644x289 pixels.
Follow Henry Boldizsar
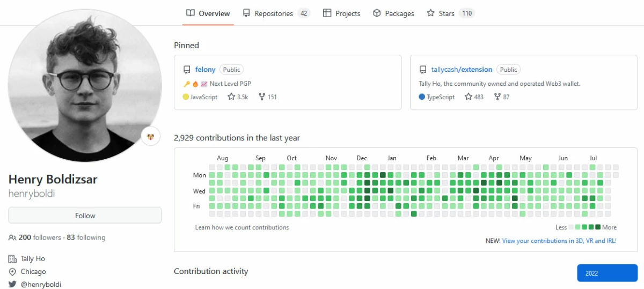pos(85,216)
